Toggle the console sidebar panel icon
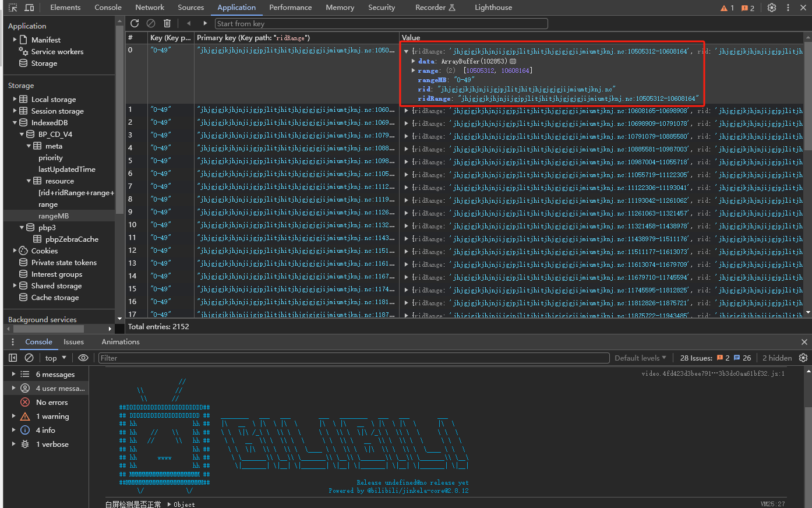812x508 pixels. [13, 358]
